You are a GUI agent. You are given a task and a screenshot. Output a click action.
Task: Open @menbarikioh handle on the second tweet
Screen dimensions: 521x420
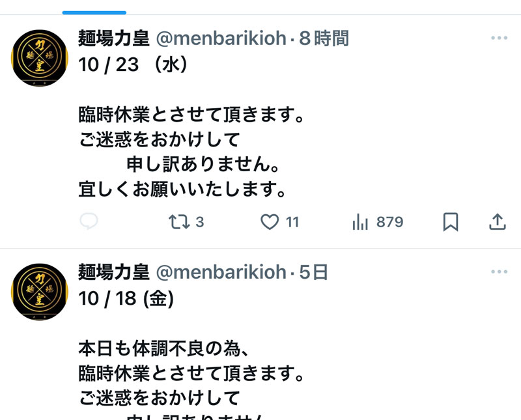pos(221,272)
